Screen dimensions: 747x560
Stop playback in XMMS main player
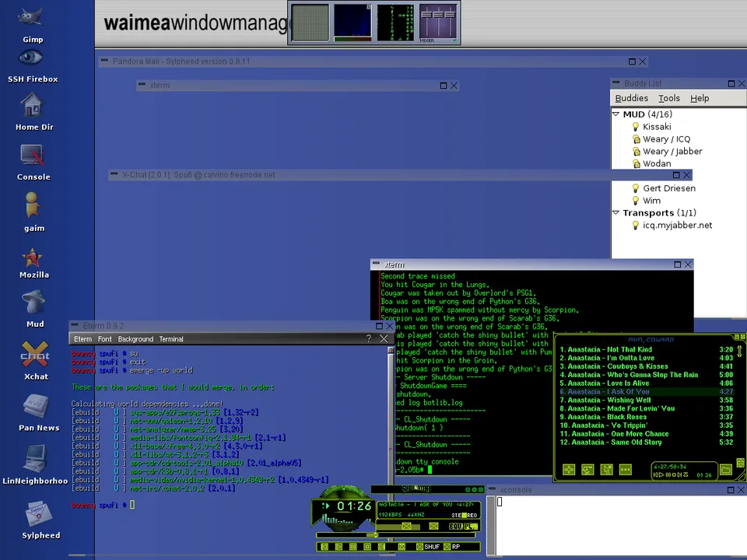click(367, 547)
